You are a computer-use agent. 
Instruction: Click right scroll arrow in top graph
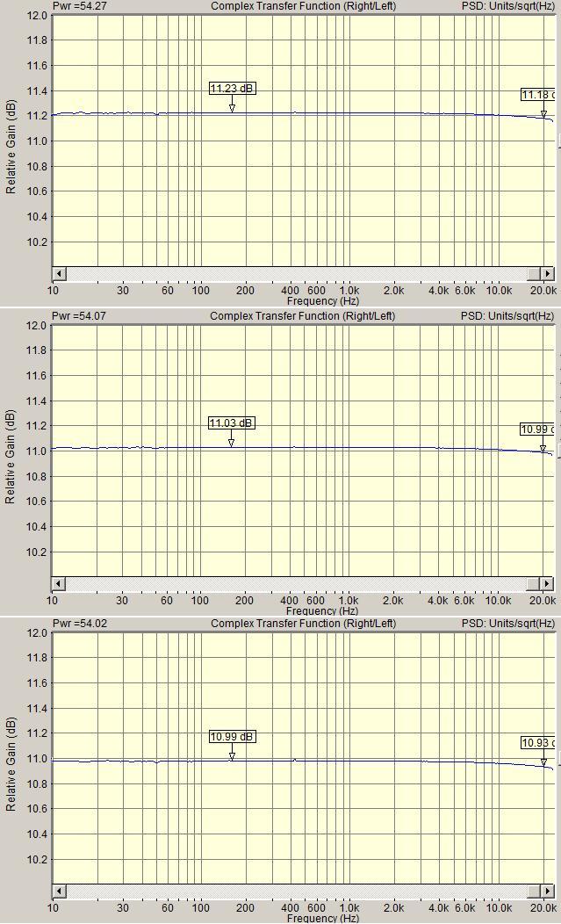point(548,273)
